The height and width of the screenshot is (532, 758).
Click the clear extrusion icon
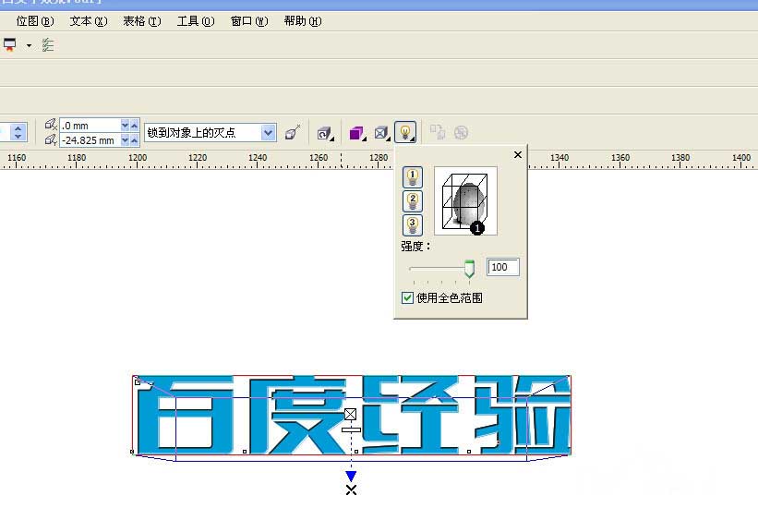pos(462,132)
